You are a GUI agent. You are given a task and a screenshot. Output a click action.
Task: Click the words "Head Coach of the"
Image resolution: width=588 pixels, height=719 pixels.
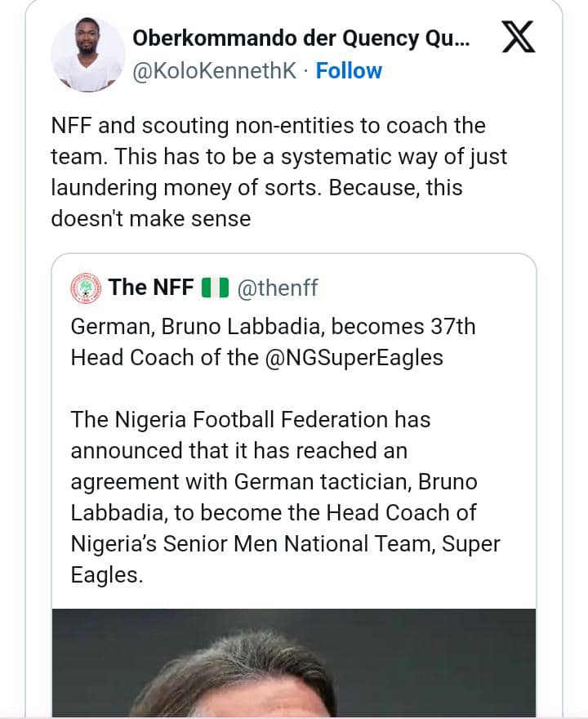pyautogui.click(x=165, y=358)
